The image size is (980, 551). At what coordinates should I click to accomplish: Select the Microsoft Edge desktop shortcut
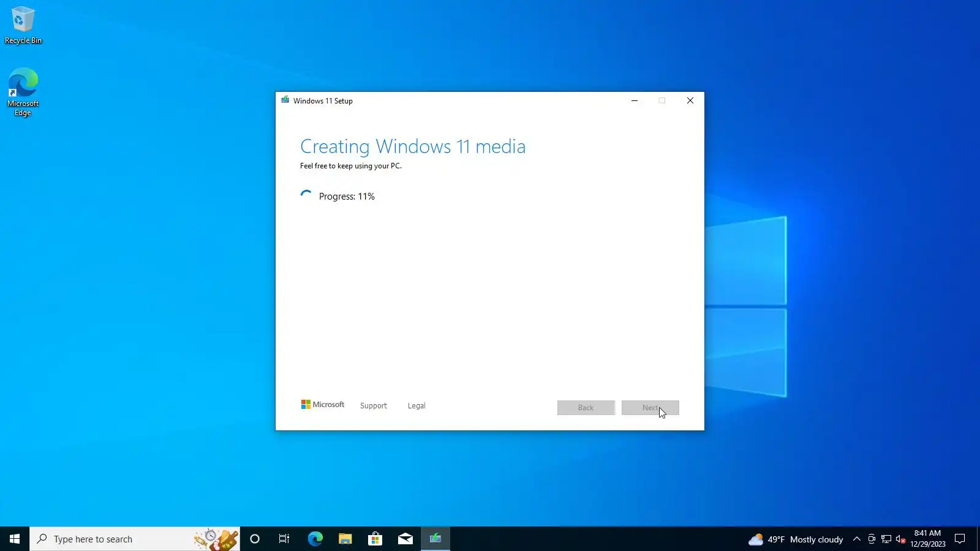click(23, 92)
